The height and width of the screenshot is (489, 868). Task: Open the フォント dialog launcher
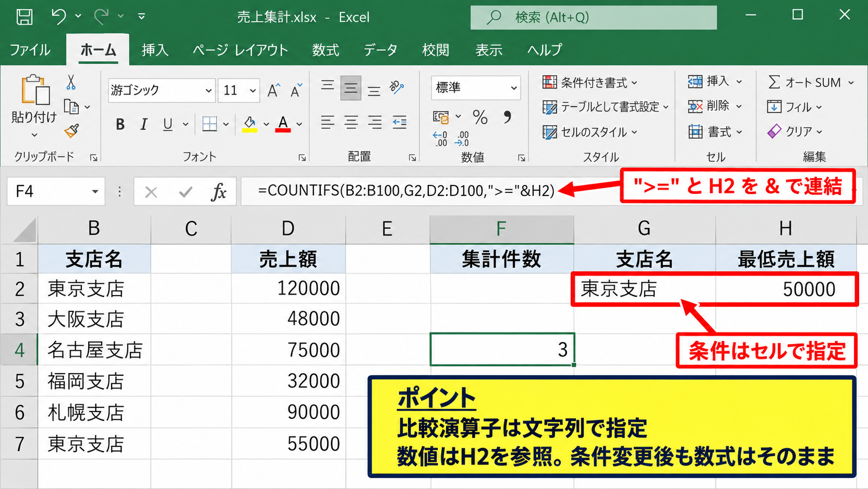pyautogui.click(x=302, y=157)
